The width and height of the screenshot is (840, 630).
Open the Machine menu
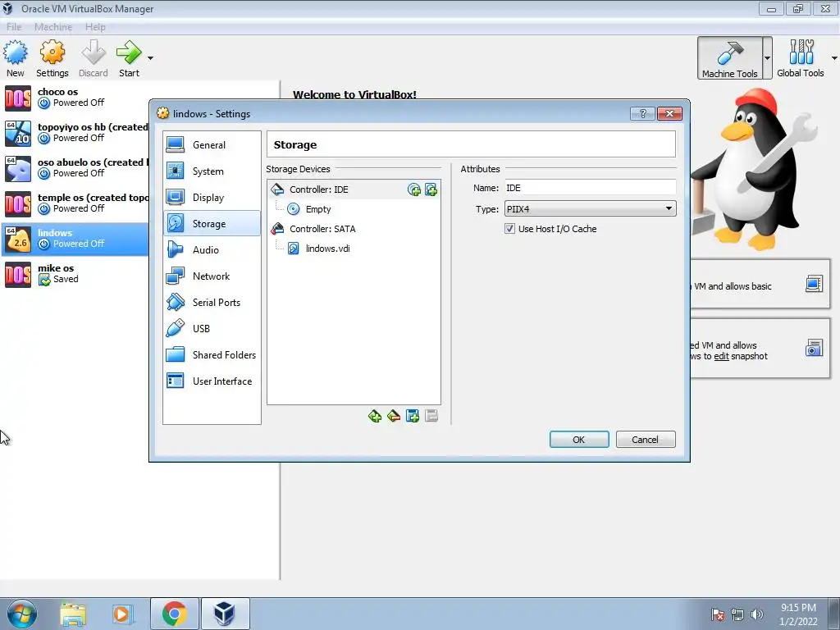point(53,27)
